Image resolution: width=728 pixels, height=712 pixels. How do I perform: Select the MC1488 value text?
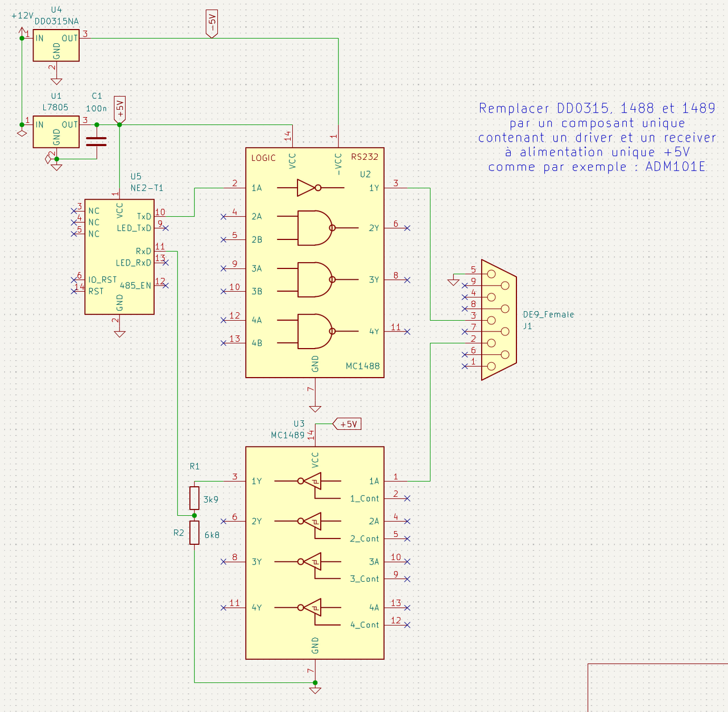[x=363, y=366]
